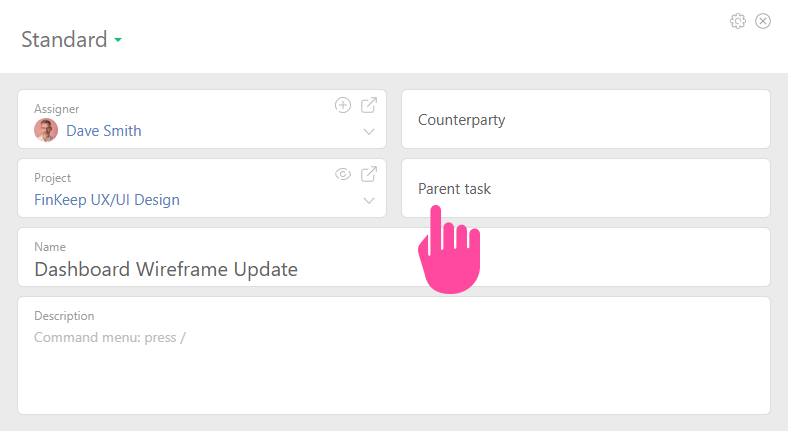Click the Counterparty field
Image resolution: width=788 pixels, height=431 pixels.
pyautogui.click(x=585, y=120)
